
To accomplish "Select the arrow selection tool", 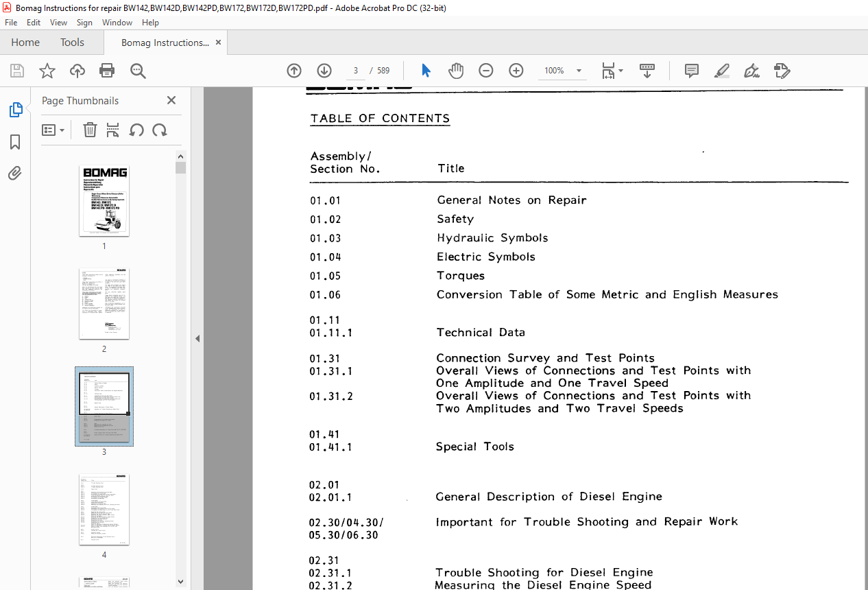I will 426,71.
